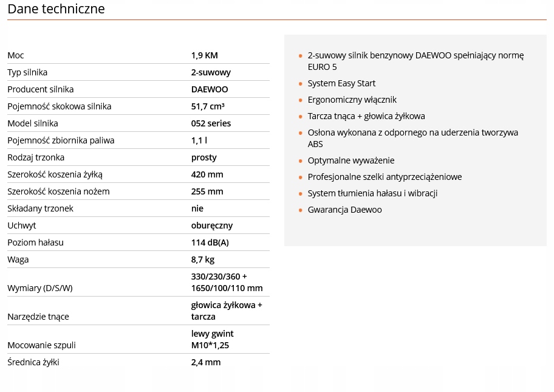Click the "lewy gwint M10*1,25" value

[212, 339]
